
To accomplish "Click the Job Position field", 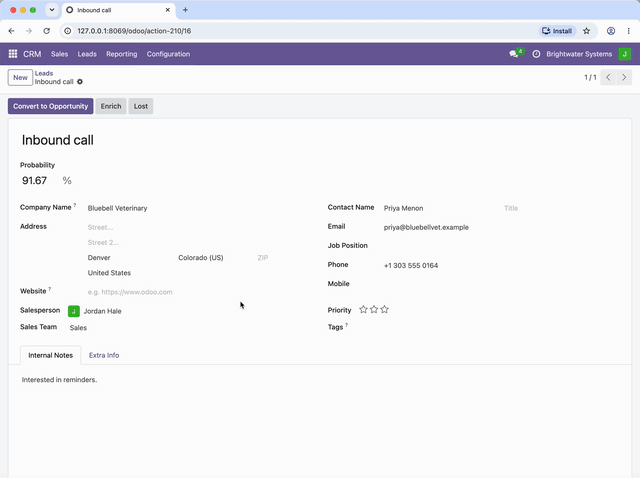I will [x=500, y=246].
